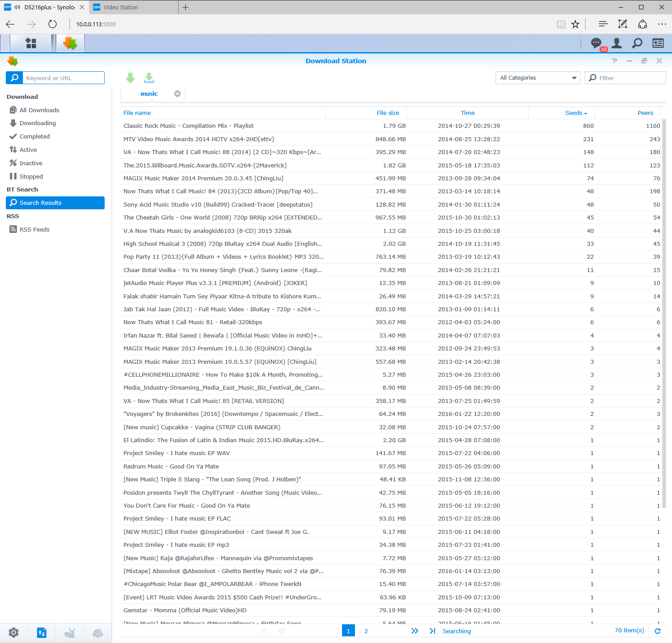Click current page 1 button
This screenshot has width=672, height=643.
click(348, 631)
